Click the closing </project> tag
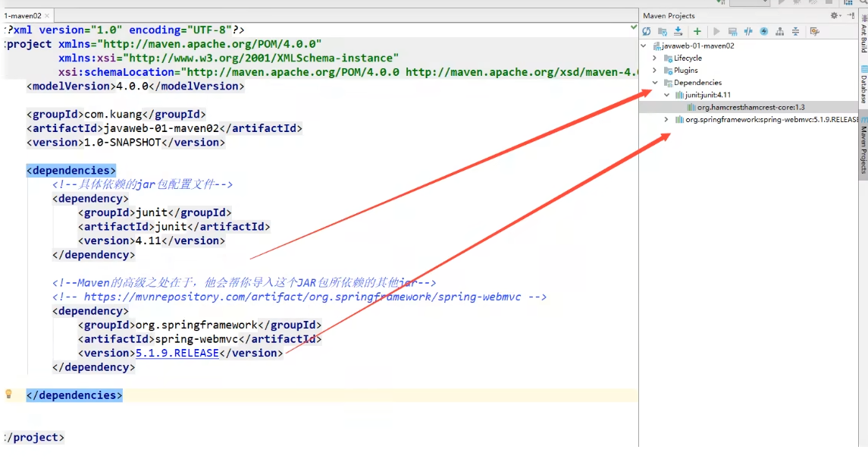This screenshot has height=459, width=868. (x=34, y=438)
